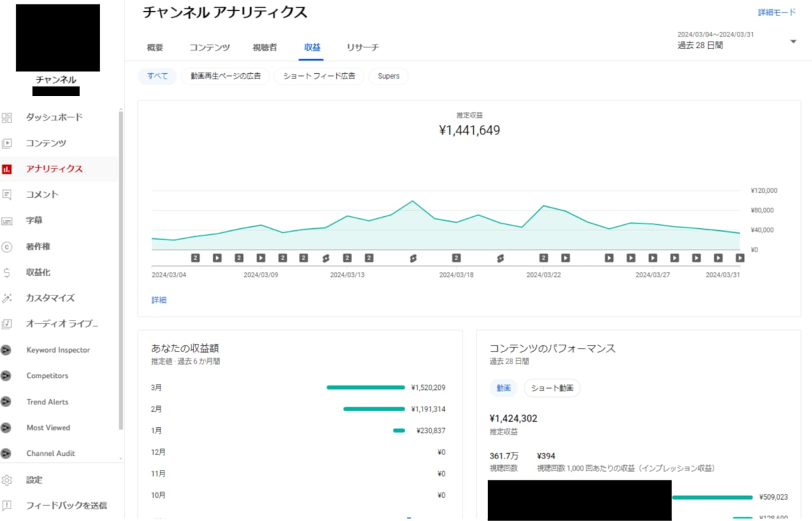Click the コンテンツのパフォーマンス card heading
The image size is (812, 521).
click(x=552, y=348)
